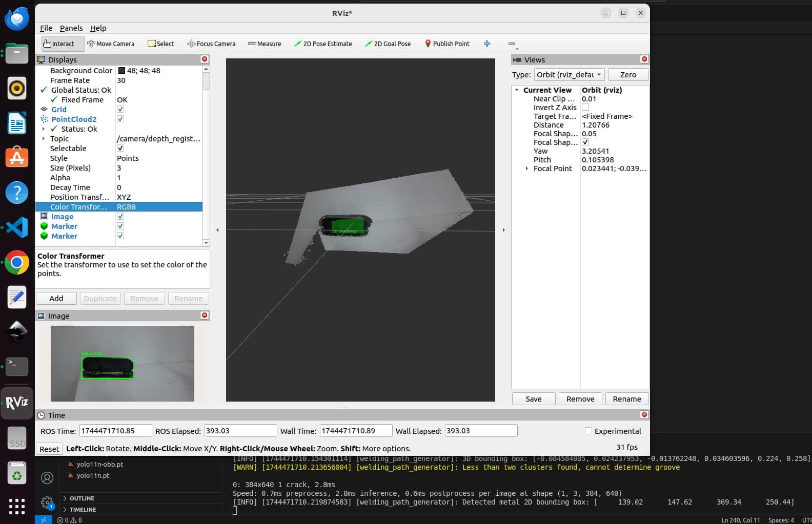Select the Color Transformer row
812x524 pixels.
coord(119,207)
